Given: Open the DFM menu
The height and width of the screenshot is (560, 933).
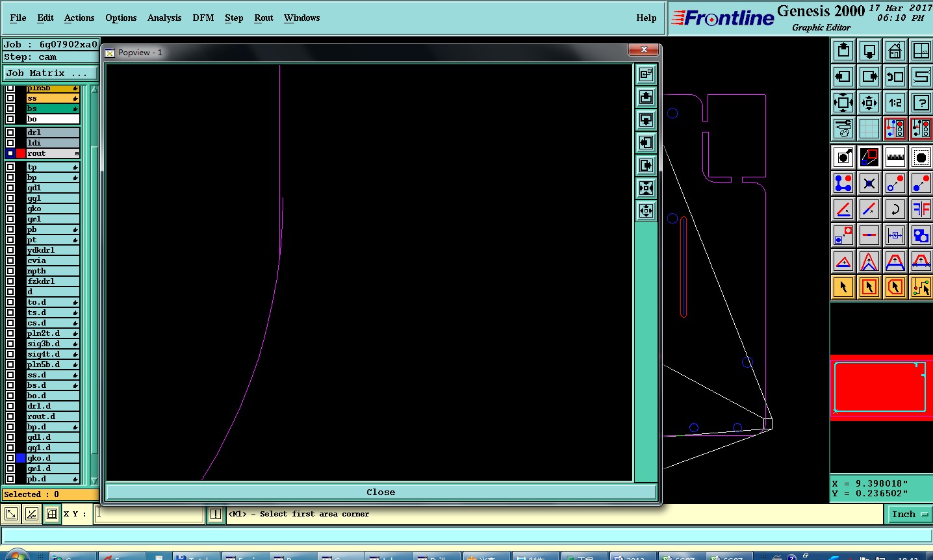Looking at the screenshot, I should 203,18.
